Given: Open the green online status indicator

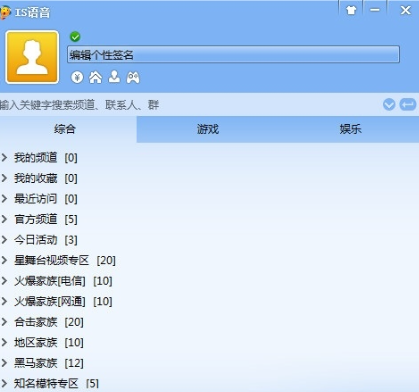Looking at the screenshot, I should [x=75, y=37].
